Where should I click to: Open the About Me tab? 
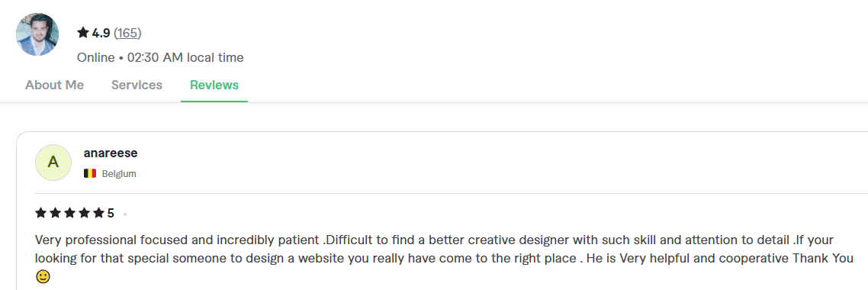coord(54,85)
